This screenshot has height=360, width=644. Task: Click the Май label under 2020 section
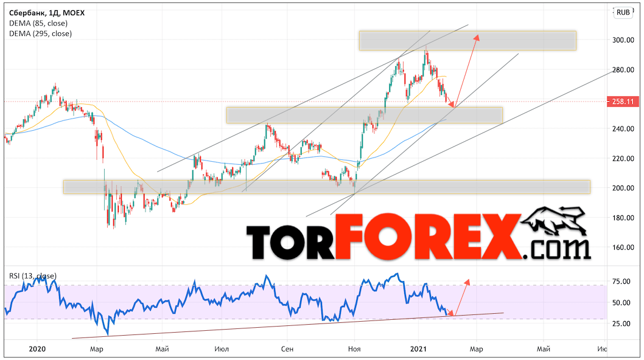click(163, 349)
